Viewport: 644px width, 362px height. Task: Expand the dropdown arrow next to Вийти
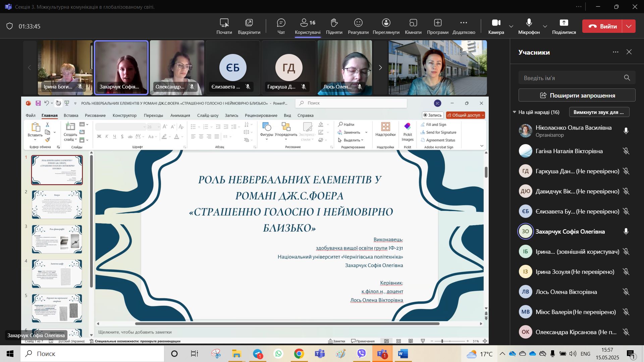(x=629, y=26)
